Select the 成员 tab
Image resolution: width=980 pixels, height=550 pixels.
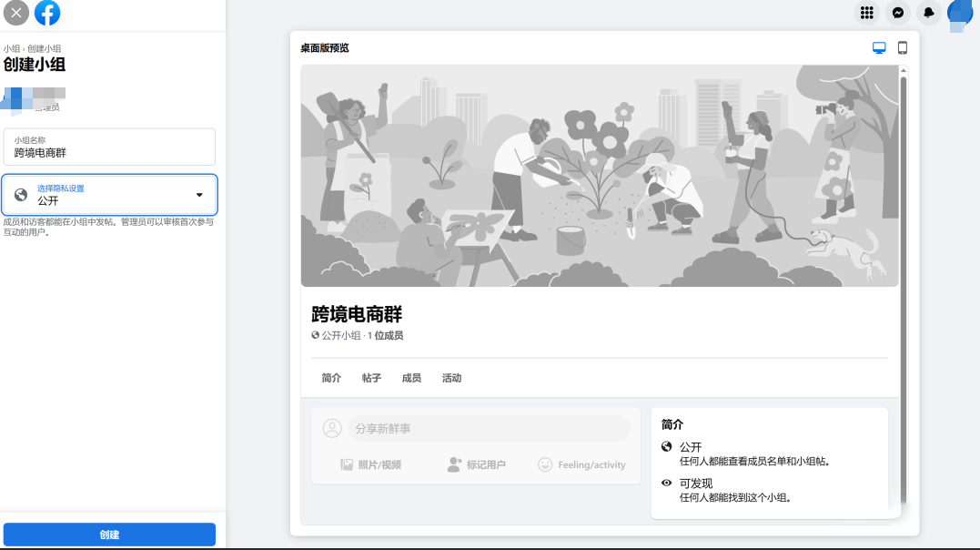coord(411,378)
